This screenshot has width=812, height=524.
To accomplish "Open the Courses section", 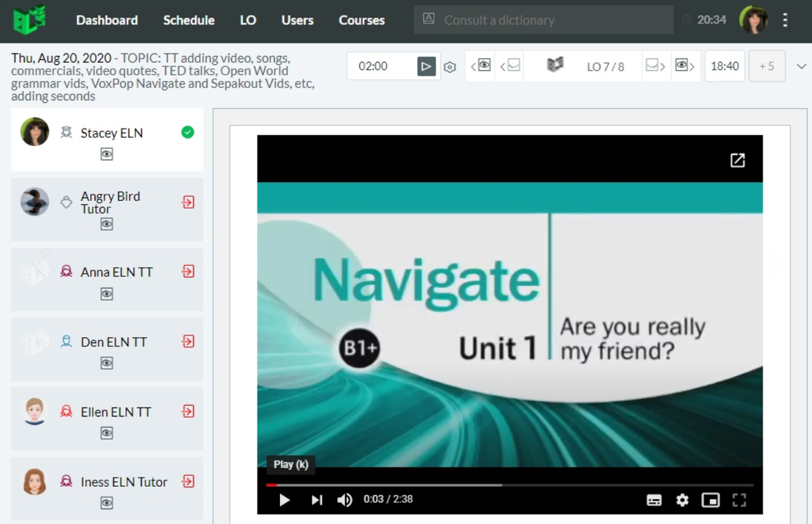I will pyautogui.click(x=362, y=20).
